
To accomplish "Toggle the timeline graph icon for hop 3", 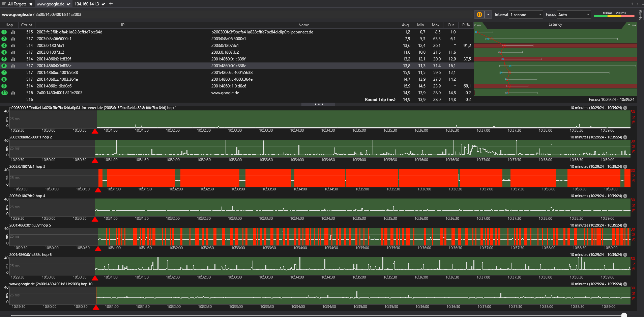I will (13, 46).
